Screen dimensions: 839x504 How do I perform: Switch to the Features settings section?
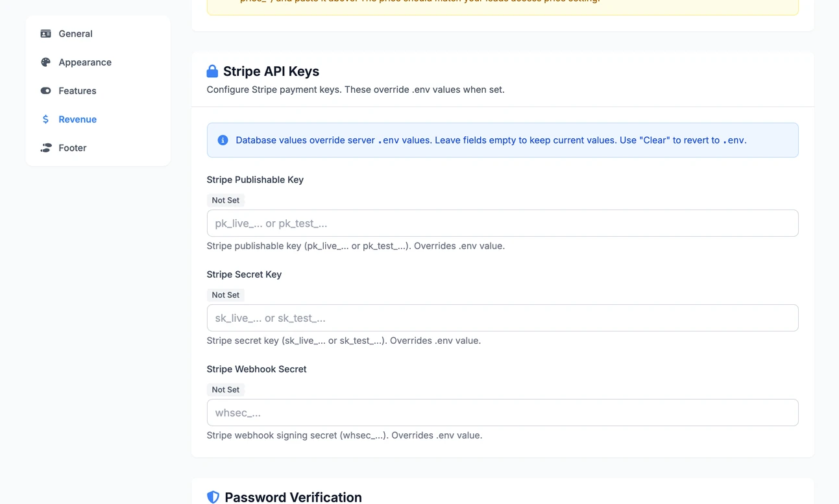(98, 91)
